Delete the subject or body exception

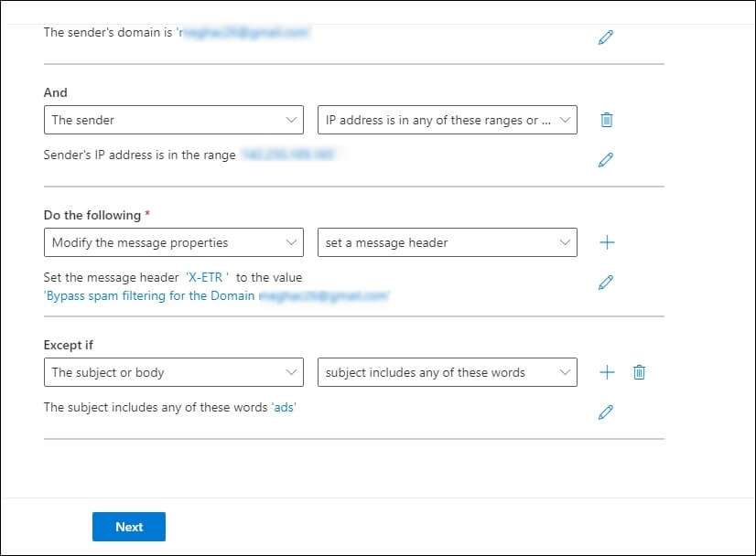click(639, 372)
